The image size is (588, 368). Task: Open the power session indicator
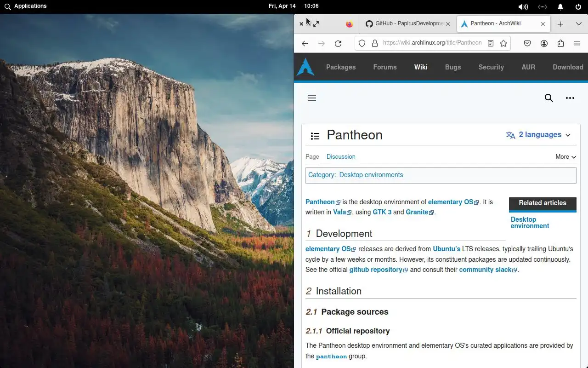(x=578, y=6)
